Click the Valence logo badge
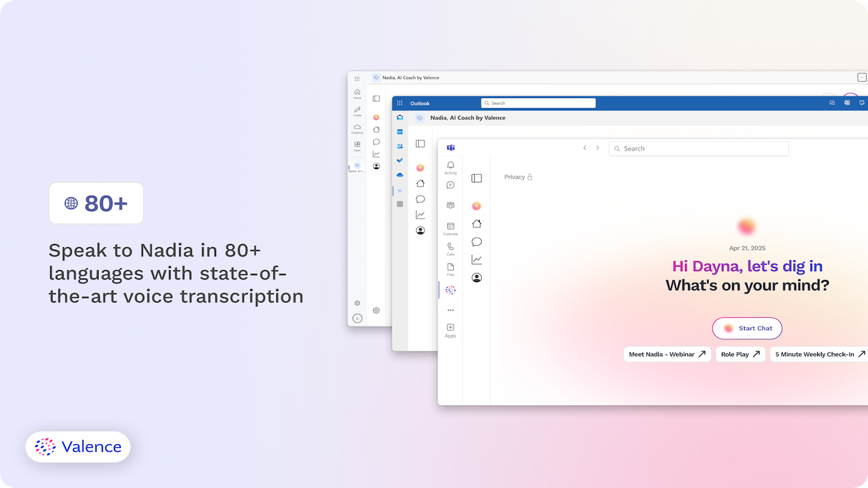This screenshot has height=488, width=868. point(78,447)
